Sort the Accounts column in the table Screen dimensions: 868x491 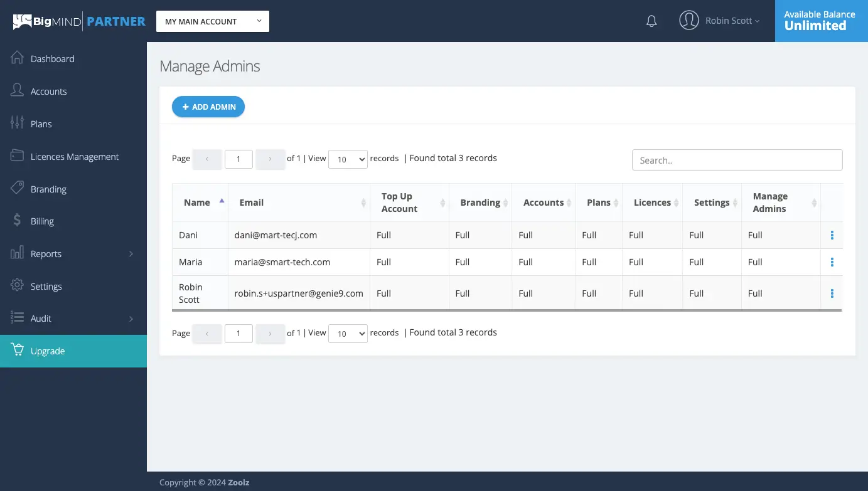click(569, 203)
